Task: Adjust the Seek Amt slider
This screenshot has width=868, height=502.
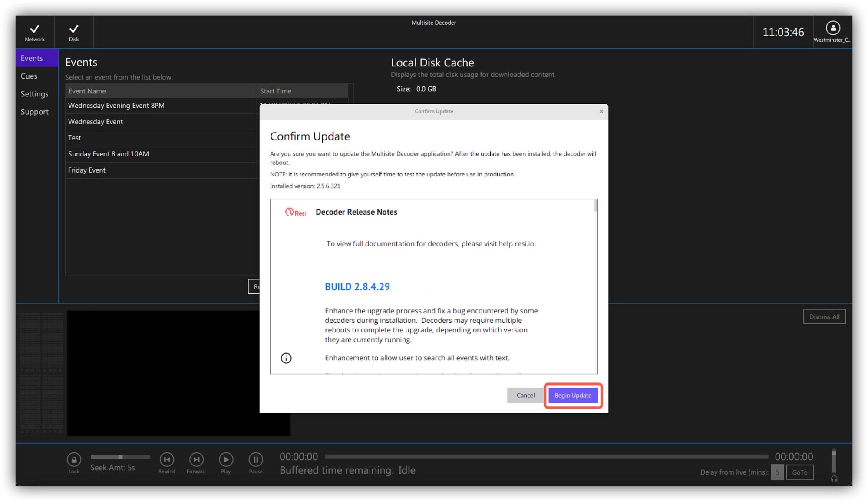Action: [120, 457]
